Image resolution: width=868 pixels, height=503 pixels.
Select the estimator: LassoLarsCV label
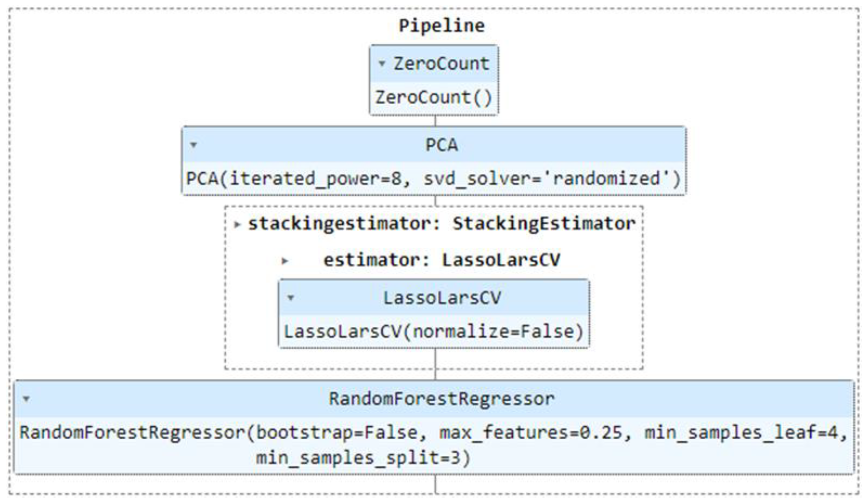(x=441, y=260)
